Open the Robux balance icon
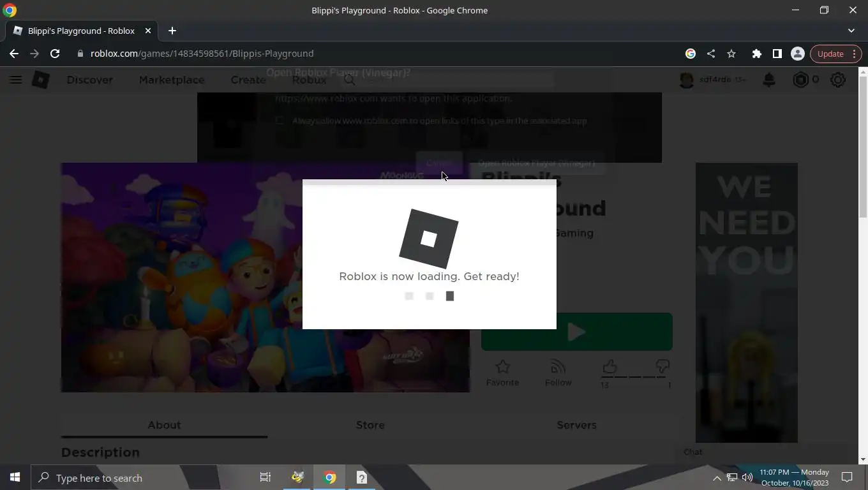 800,80
